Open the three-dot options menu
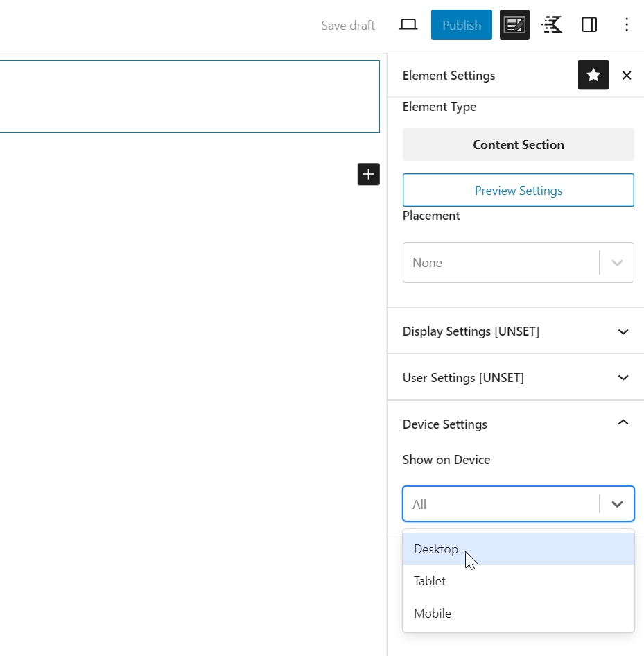Viewport: 644px width, 656px height. [627, 25]
